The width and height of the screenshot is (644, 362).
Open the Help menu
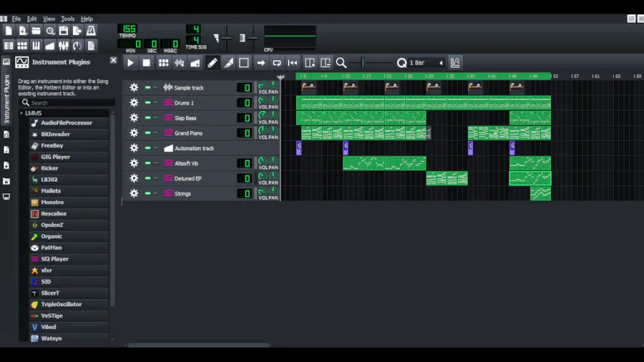[87, 19]
